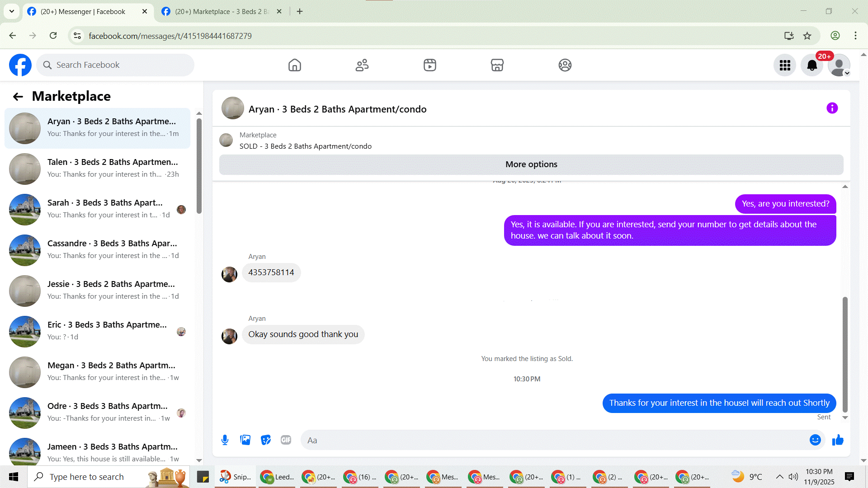Click the Search Facebook field
The height and width of the screenshot is (488, 868).
[115, 65]
